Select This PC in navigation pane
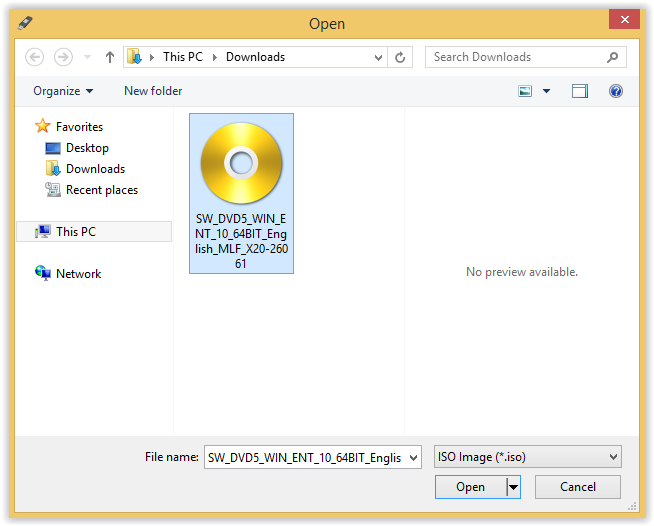 tap(94, 232)
